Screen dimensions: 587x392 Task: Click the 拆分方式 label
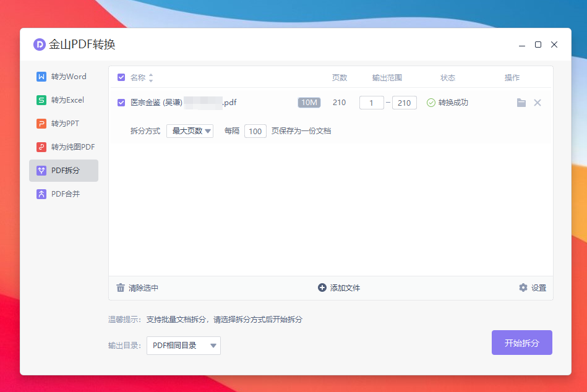point(145,131)
